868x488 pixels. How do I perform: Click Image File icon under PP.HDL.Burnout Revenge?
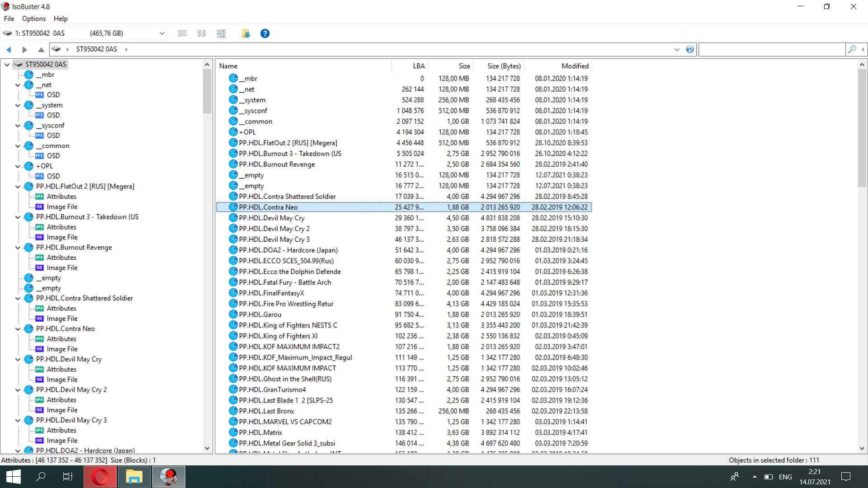click(x=40, y=268)
